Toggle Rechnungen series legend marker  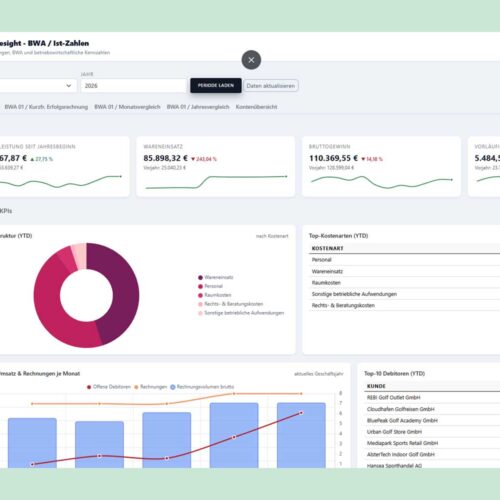[x=136, y=387]
